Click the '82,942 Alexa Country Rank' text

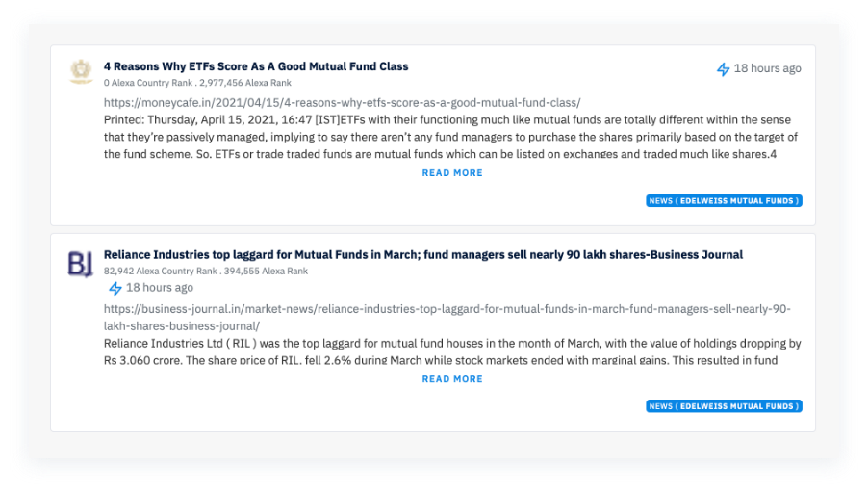pyautogui.click(x=160, y=271)
